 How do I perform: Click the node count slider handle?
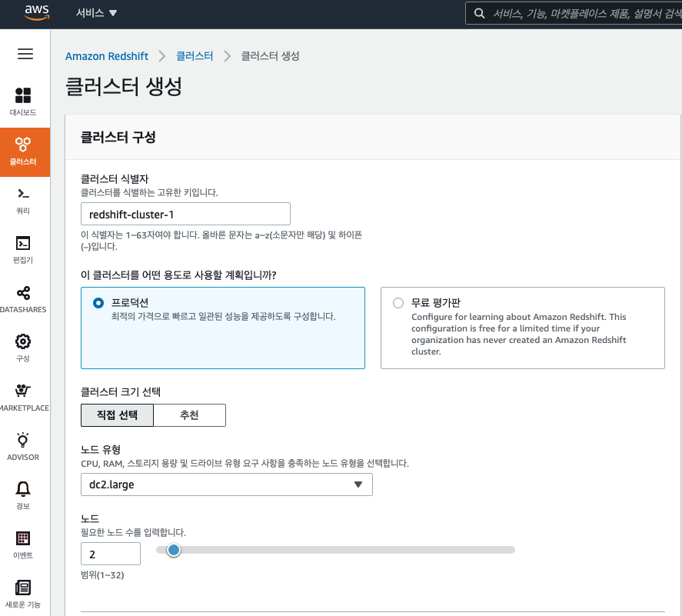click(174, 550)
